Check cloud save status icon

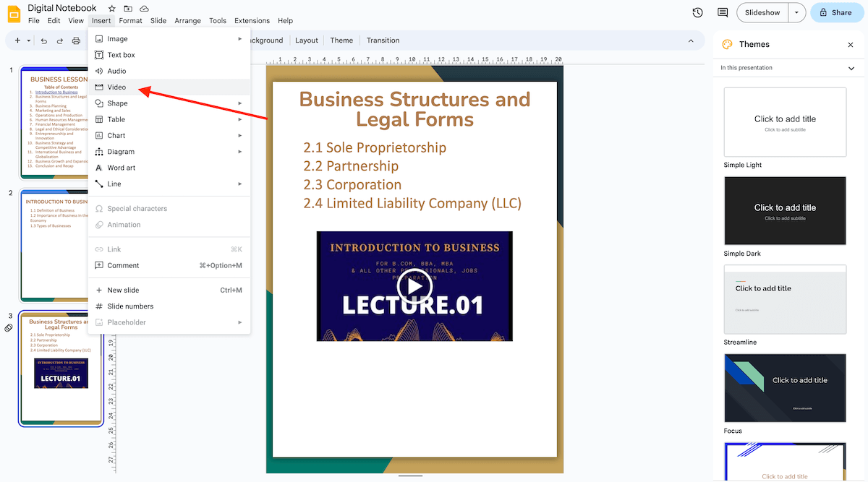[x=144, y=8]
